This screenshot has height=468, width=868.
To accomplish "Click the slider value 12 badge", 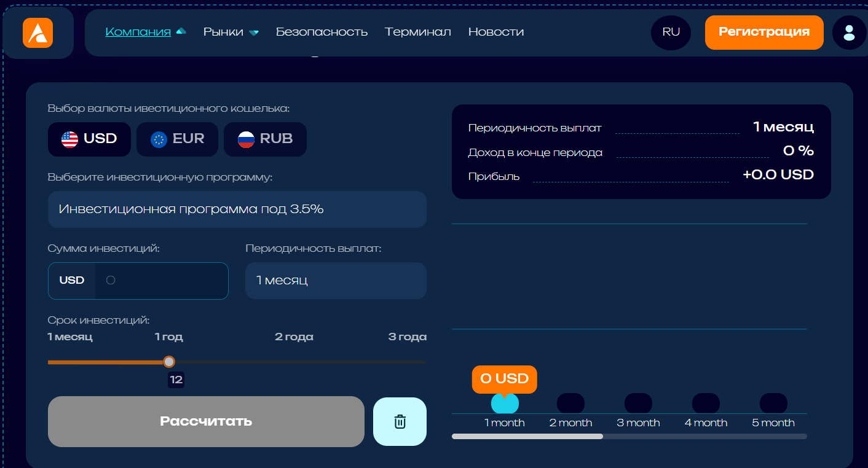I will 176,380.
